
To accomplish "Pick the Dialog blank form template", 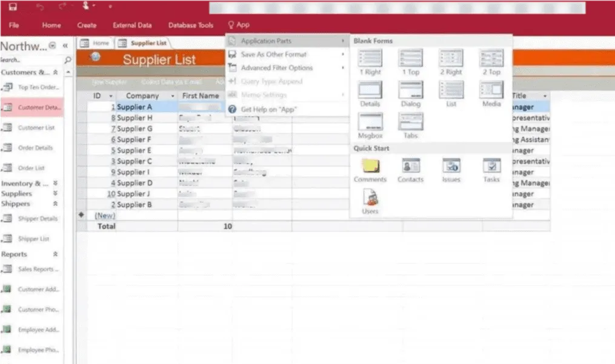I will (411, 92).
